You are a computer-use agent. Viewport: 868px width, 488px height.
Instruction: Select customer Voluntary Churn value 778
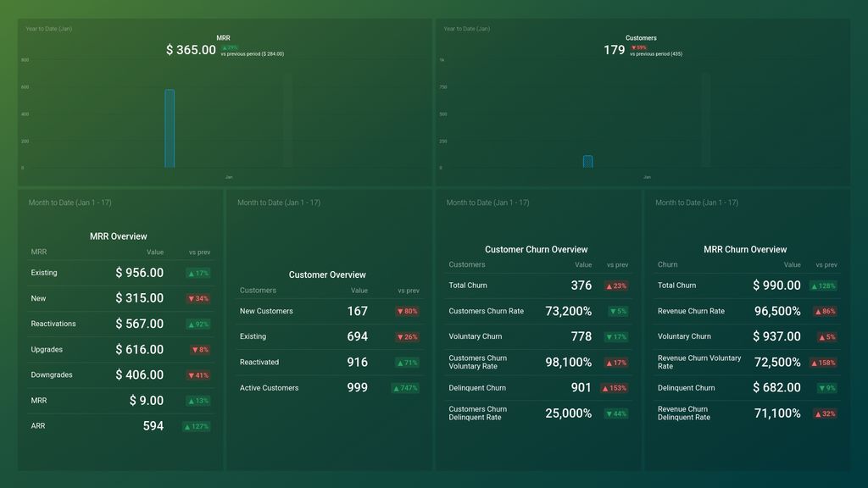[581, 336]
